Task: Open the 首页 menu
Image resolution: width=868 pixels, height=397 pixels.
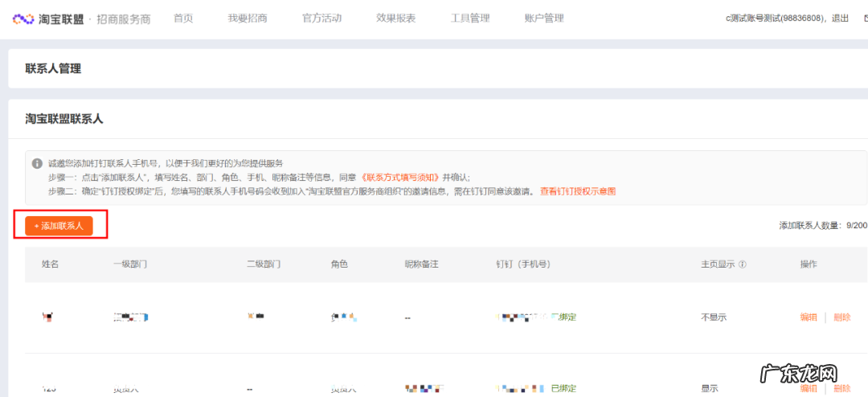Action: tap(183, 18)
